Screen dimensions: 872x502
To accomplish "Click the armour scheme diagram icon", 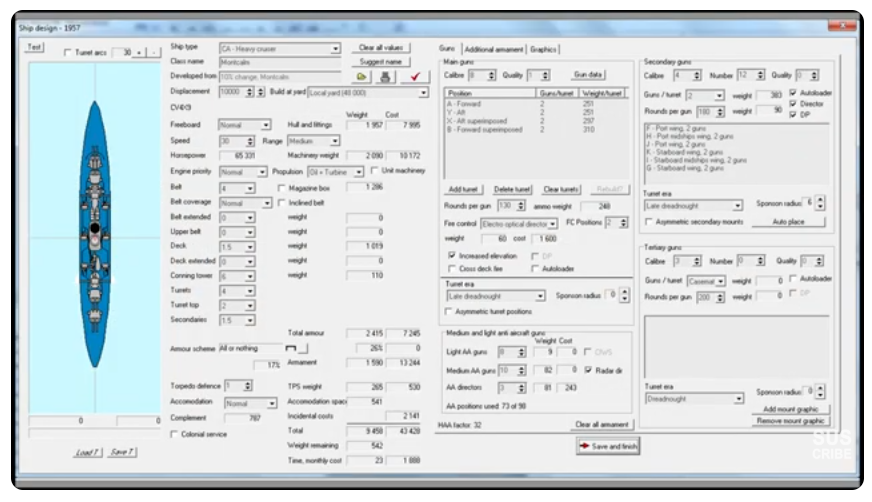I will [290, 349].
